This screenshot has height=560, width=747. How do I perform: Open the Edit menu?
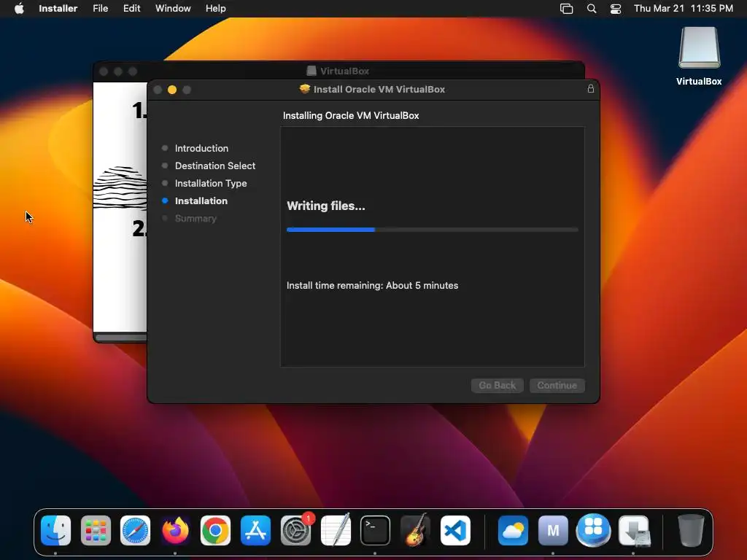pyautogui.click(x=131, y=8)
